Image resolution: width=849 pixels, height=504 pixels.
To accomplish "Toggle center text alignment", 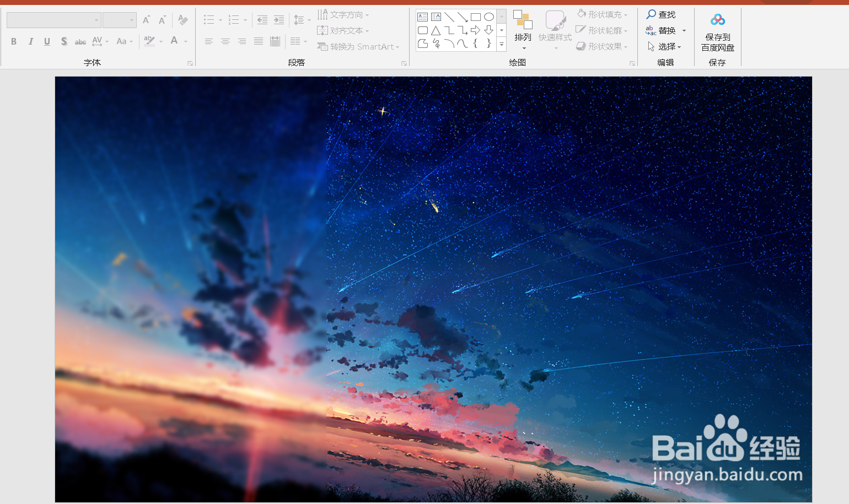I will coord(225,41).
